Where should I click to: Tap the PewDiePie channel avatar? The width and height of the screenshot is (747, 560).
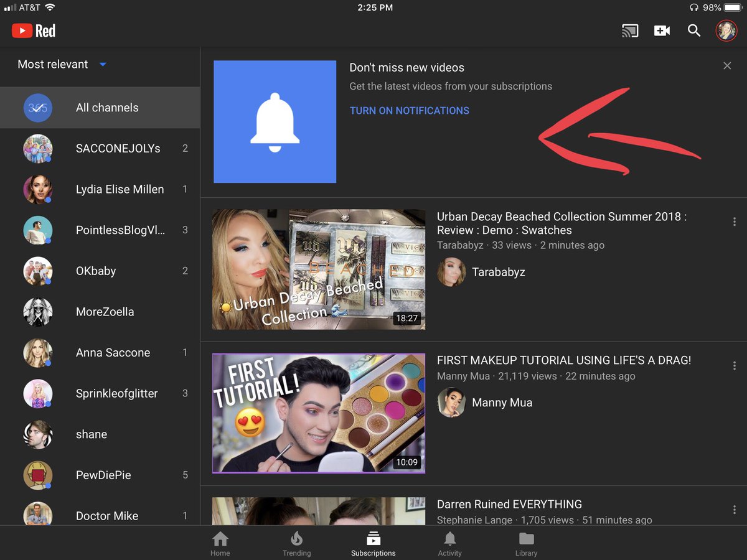pos(37,475)
